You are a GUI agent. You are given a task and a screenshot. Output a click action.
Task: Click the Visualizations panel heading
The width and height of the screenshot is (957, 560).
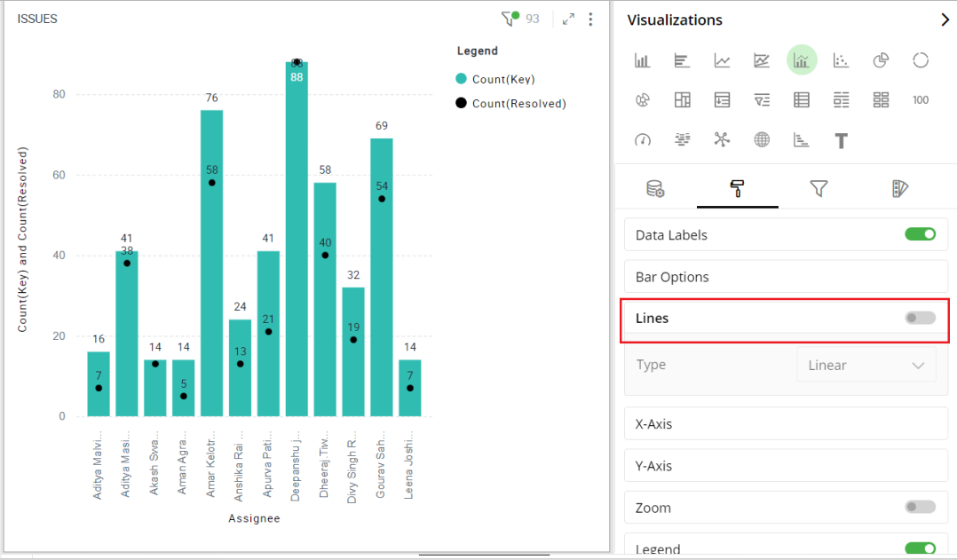click(x=675, y=20)
